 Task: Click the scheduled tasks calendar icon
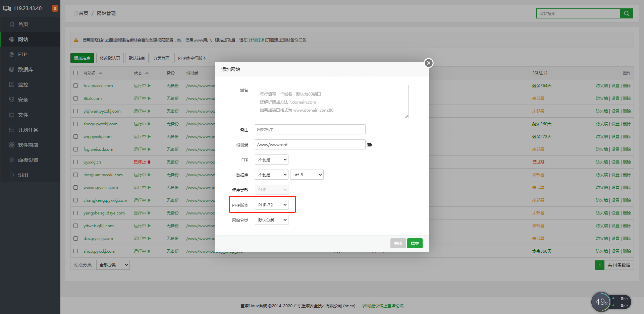coord(12,130)
